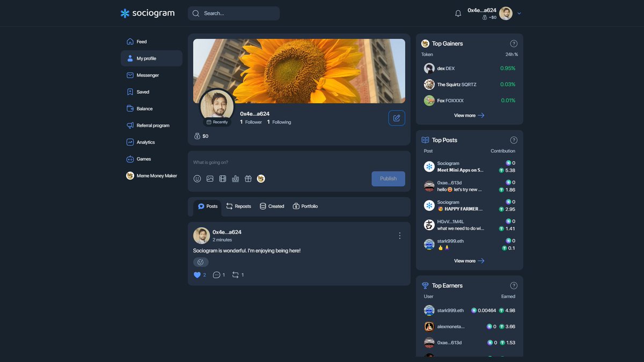Open Top Earners help question mark

[514, 286]
